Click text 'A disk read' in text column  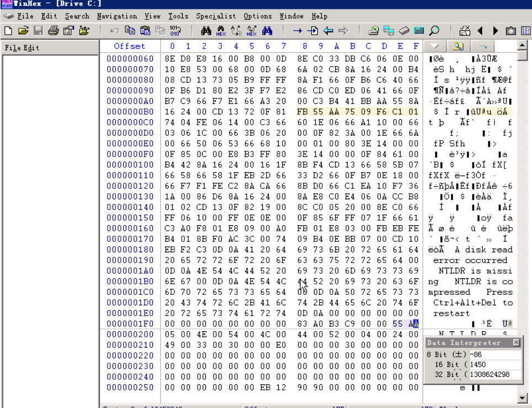[483, 250]
